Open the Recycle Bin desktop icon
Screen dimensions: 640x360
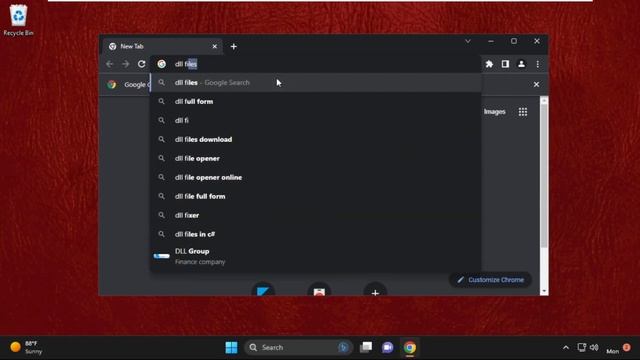[x=18, y=20]
